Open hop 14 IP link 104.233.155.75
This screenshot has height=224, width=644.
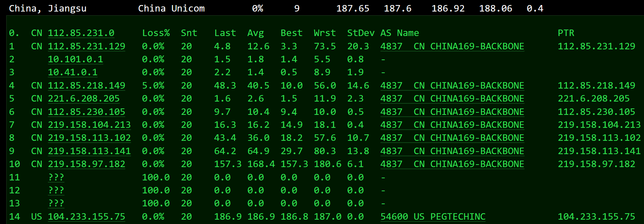click(x=86, y=217)
